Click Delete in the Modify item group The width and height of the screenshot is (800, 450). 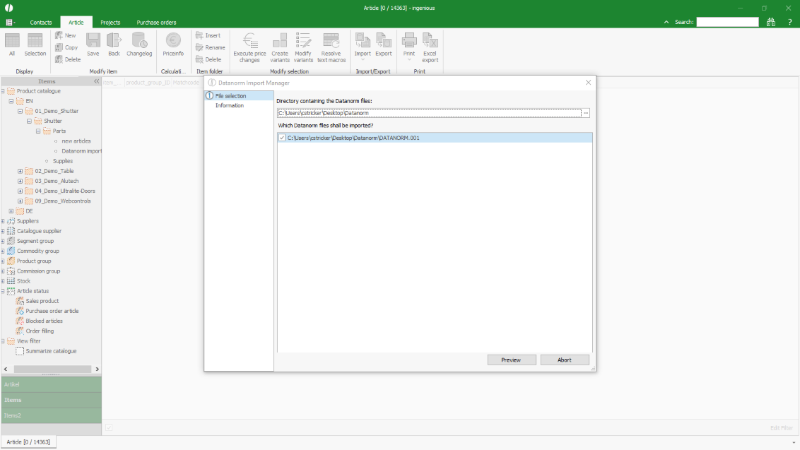[68, 59]
